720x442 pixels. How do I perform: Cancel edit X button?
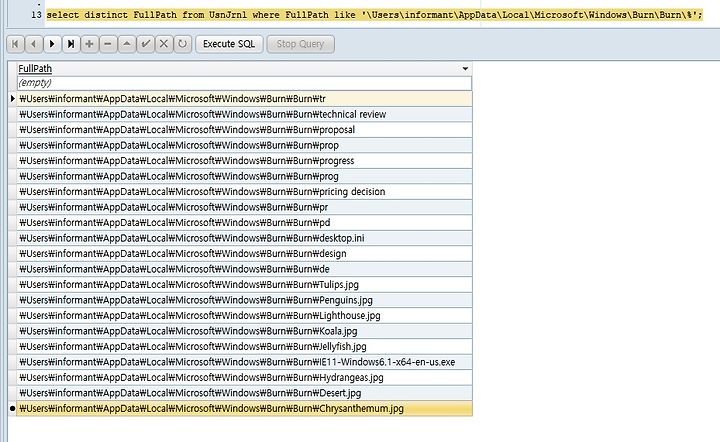tap(164, 44)
